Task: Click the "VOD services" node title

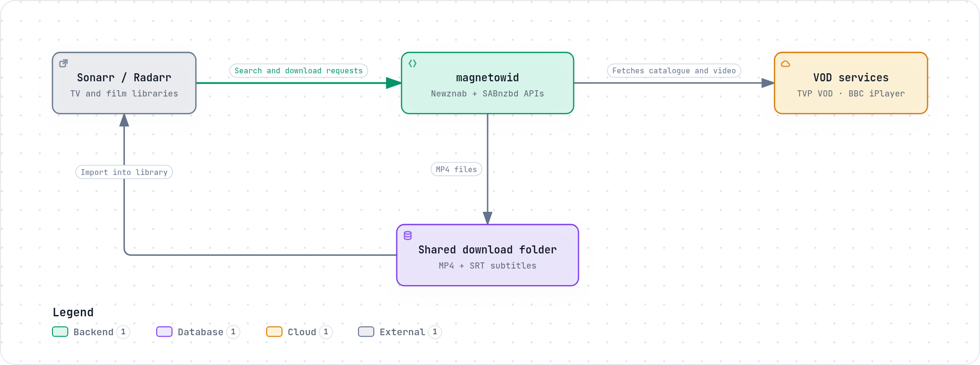Action: coord(851,78)
